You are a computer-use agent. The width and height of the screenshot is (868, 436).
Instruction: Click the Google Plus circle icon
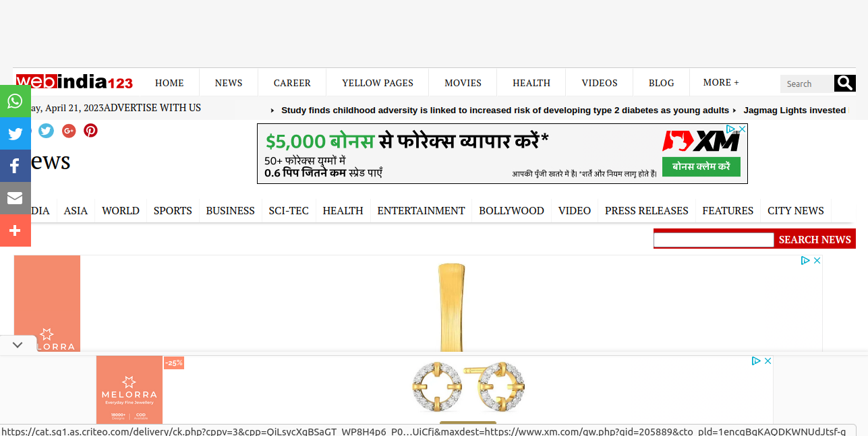click(x=68, y=131)
